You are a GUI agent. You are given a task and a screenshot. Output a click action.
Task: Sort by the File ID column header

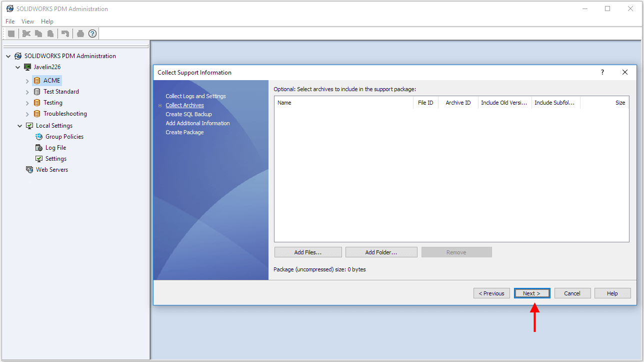point(426,103)
